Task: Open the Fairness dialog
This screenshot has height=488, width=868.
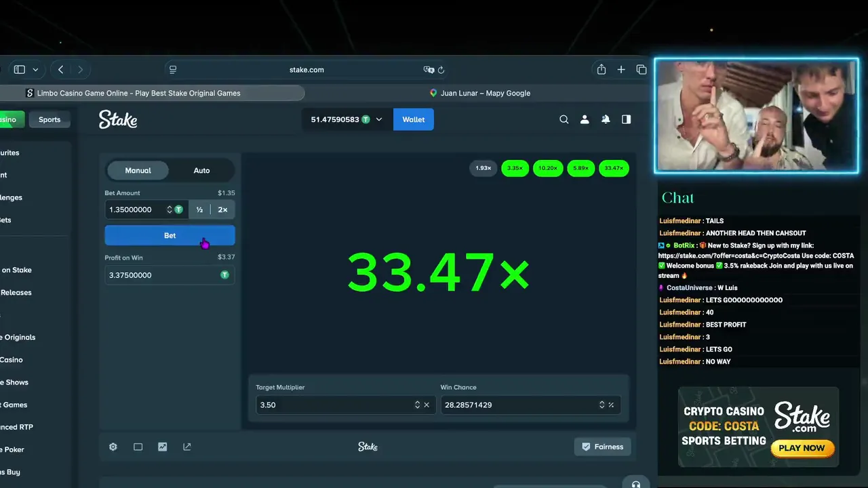Action: click(x=602, y=447)
